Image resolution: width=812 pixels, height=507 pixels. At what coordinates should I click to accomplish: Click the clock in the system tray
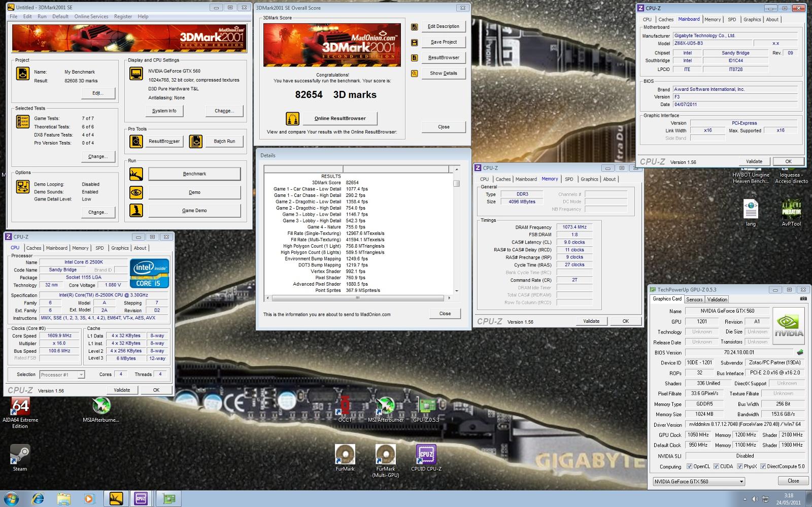click(788, 499)
